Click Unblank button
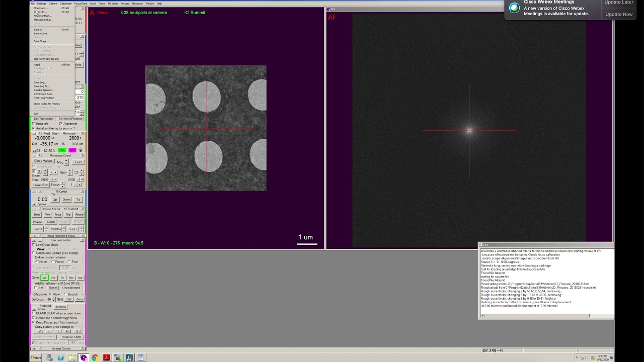This screenshot has height=362, width=644. (x=60, y=307)
